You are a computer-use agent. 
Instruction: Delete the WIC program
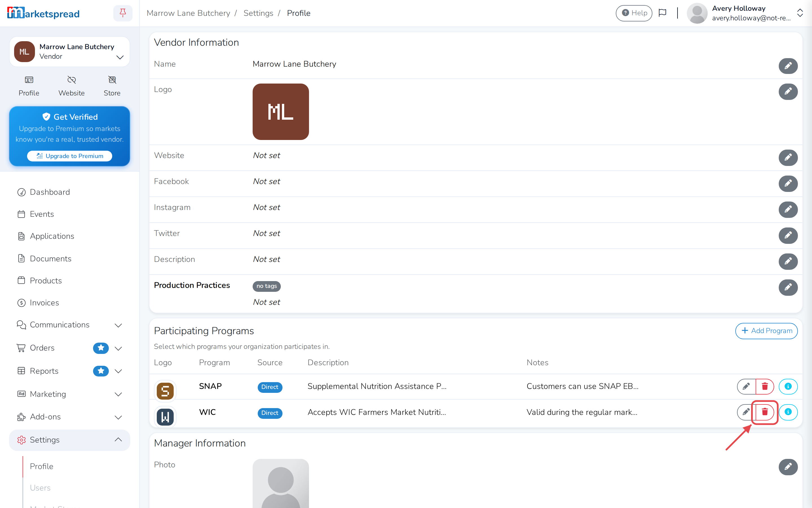pos(765,412)
